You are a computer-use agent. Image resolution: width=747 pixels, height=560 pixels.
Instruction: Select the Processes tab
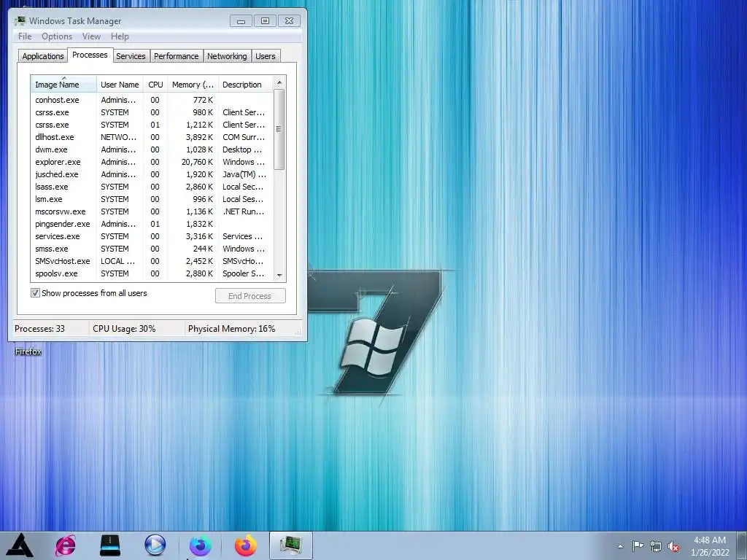[90, 55]
